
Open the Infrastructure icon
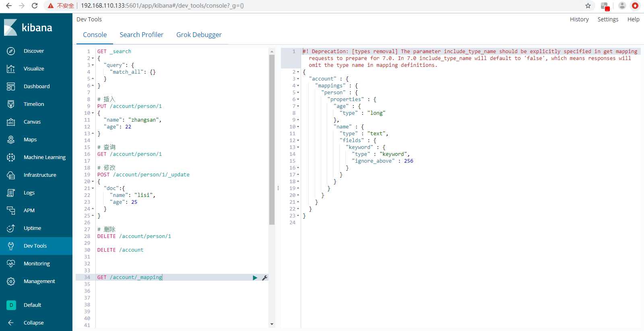11,175
